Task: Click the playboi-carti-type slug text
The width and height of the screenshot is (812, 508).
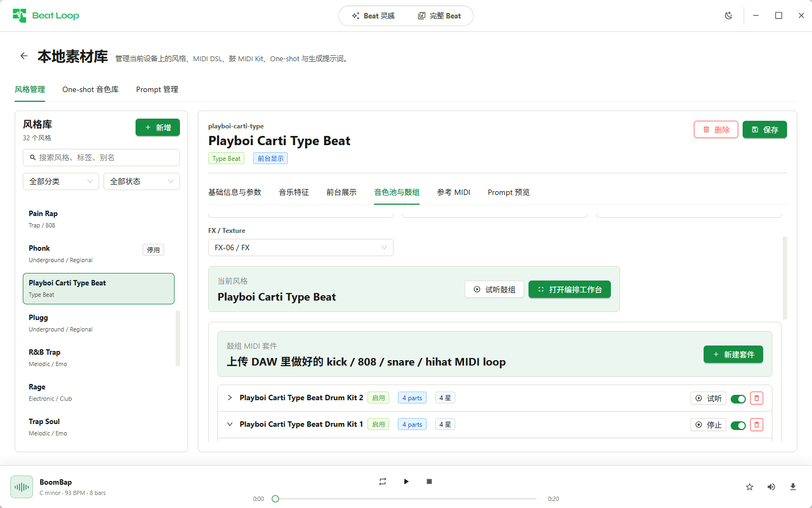Action: [236, 126]
